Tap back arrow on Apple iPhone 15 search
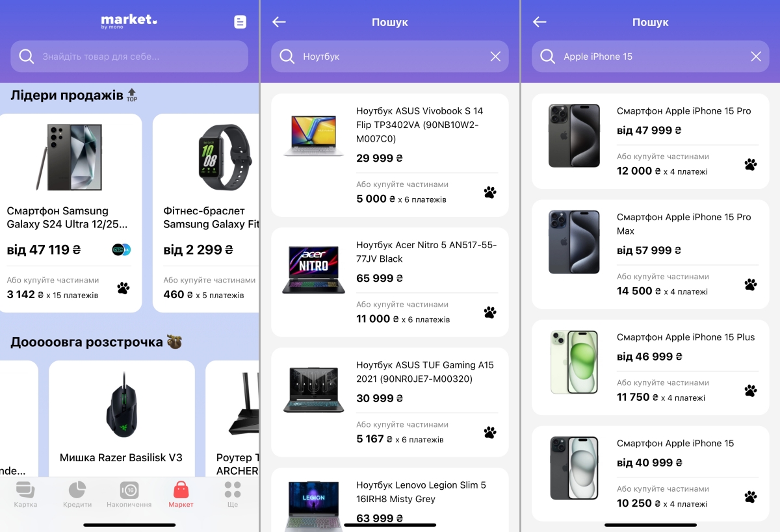The image size is (780, 532). click(x=539, y=22)
